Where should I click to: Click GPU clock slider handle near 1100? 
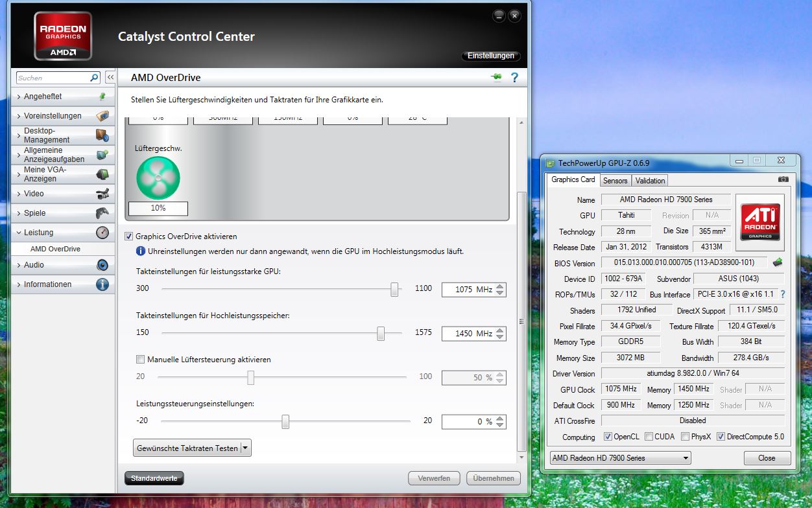click(x=394, y=289)
